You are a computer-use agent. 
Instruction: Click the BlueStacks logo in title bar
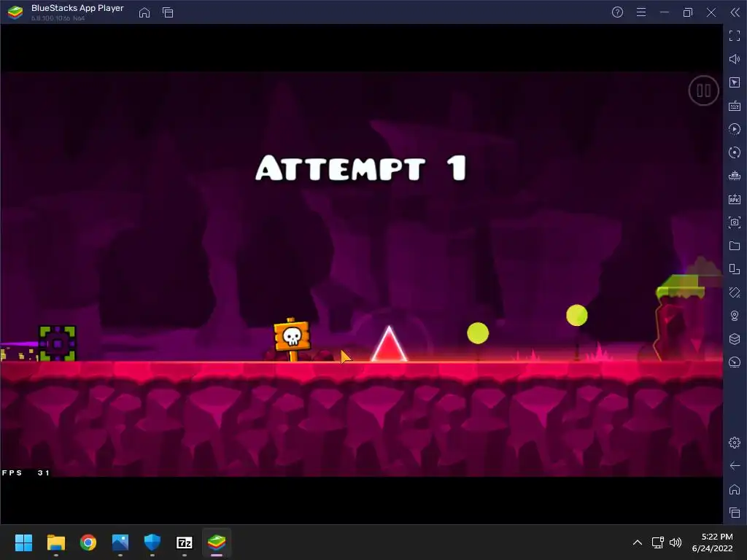click(15, 12)
